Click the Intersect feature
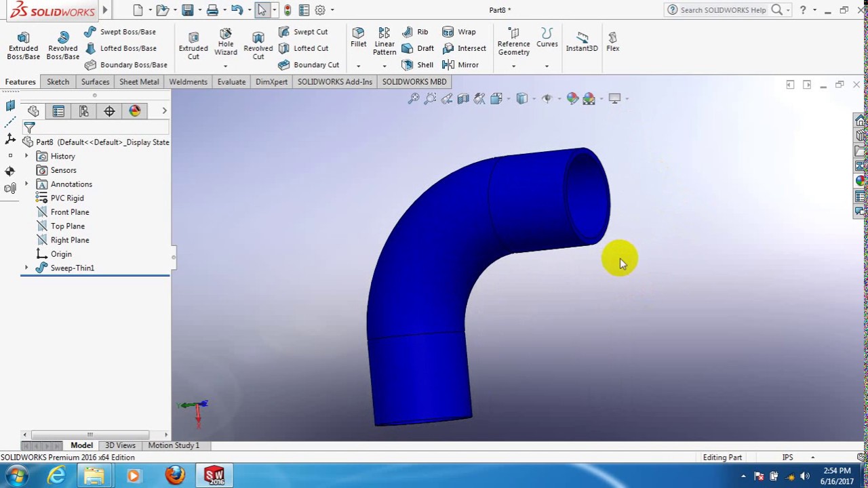This screenshot has width=868, height=488. click(464, 48)
